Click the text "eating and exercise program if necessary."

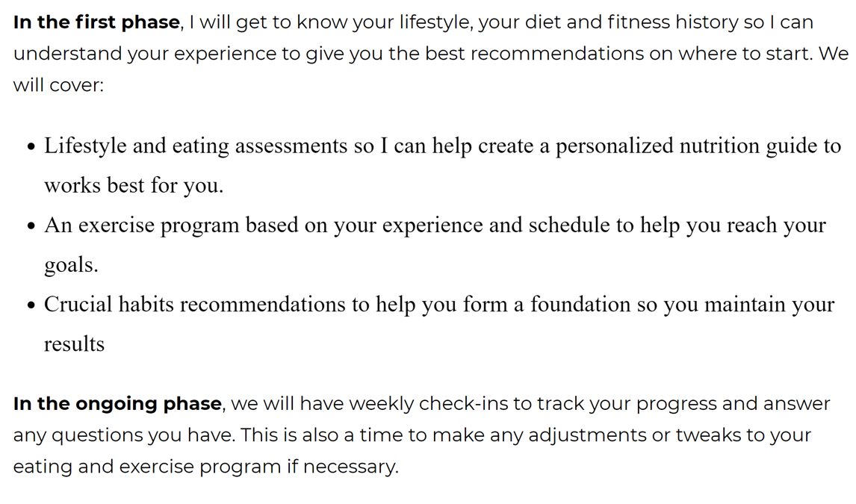[x=206, y=467]
